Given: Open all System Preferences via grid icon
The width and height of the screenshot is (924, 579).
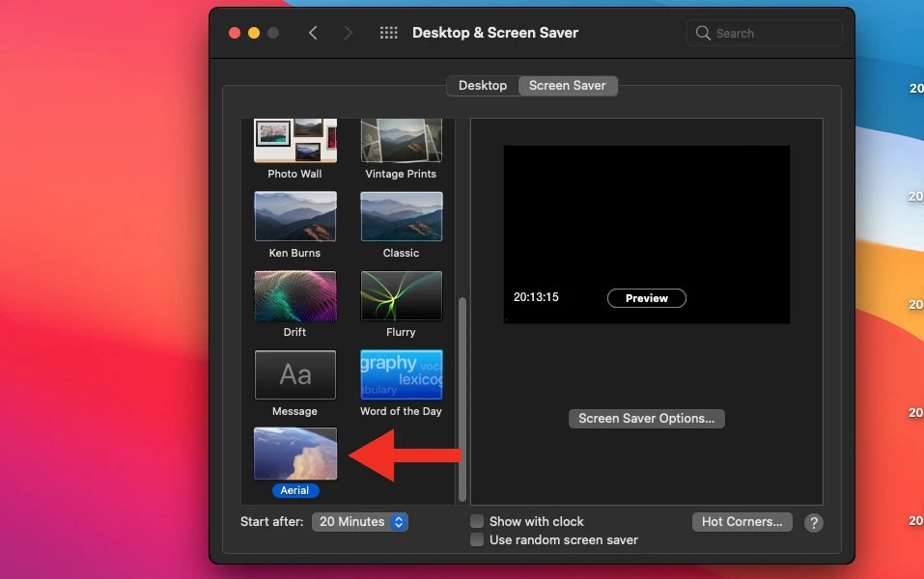Looking at the screenshot, I should pos(388,32).
